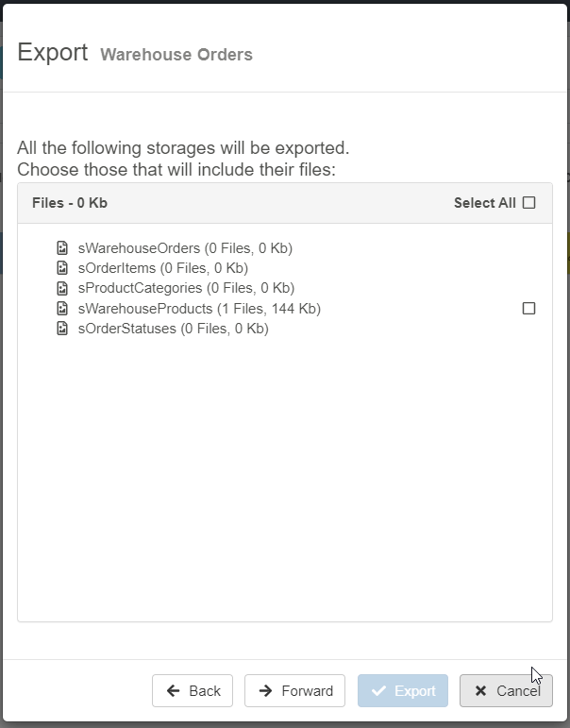The width and height of the screenshot is (570, 728).
Task: Click the sWarehouseProducts storage file icon
Action: pyautogui.click(x=62, y=309)
